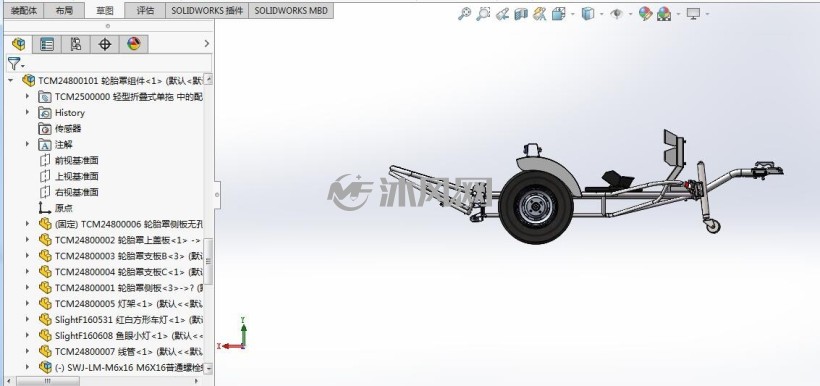Expand the TCM2500000 轻型折叠式单拖 folder
The width and height of the screenshot is (820, 386).
click(x=27, y=97)
